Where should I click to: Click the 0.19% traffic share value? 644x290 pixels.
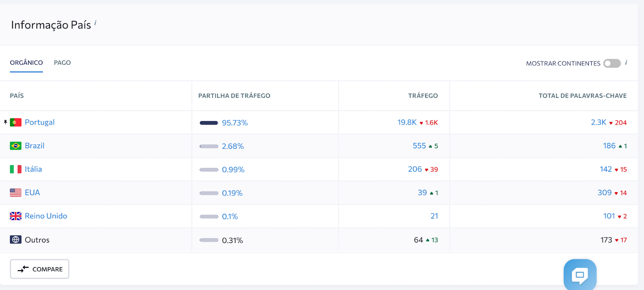pos(232,193)
